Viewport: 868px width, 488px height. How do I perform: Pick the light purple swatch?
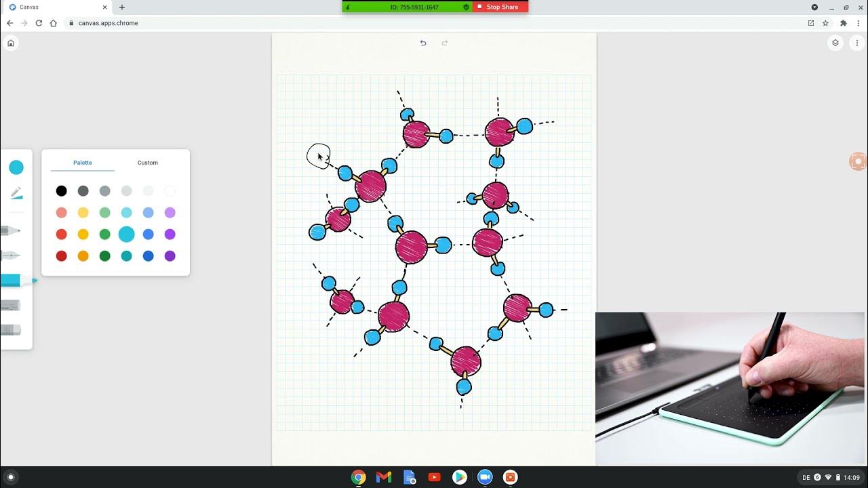click(170, 213)
